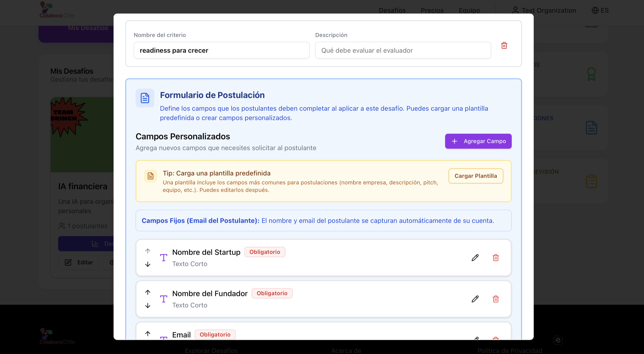This screenshot has height=354, width=644.
Task: Move Nombre del Startup field down
Action: [148, 264]
